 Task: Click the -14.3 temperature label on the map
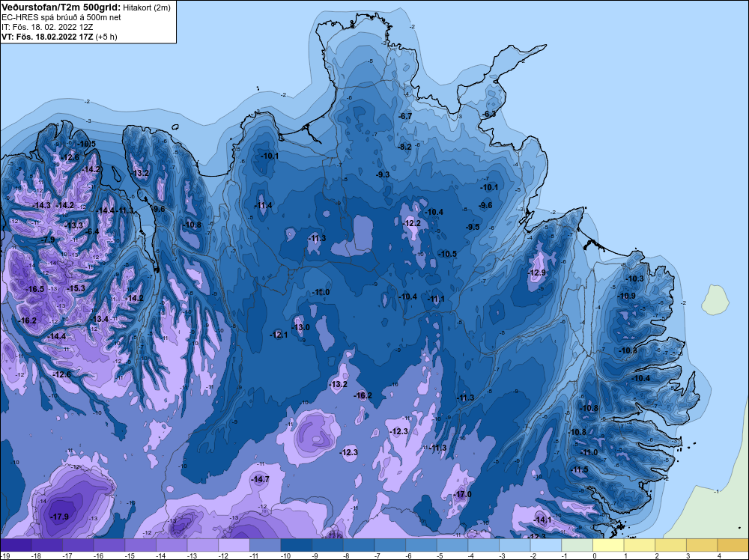[x=41, y=205]
